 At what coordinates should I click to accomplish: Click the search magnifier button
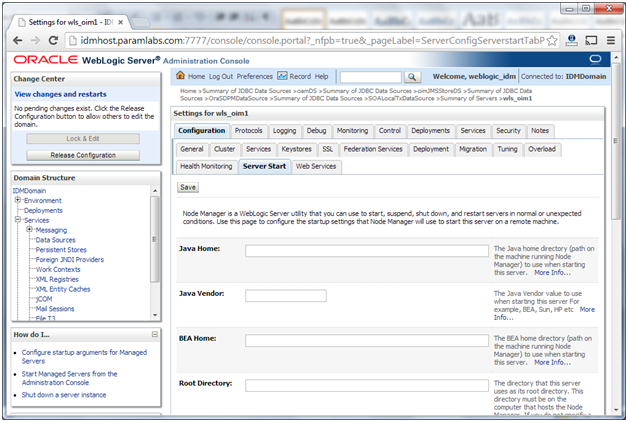coord(412,77)
